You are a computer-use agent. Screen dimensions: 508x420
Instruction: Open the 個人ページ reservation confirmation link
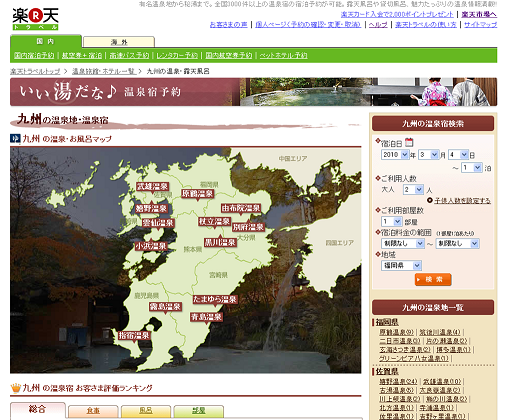click(308, 25)
